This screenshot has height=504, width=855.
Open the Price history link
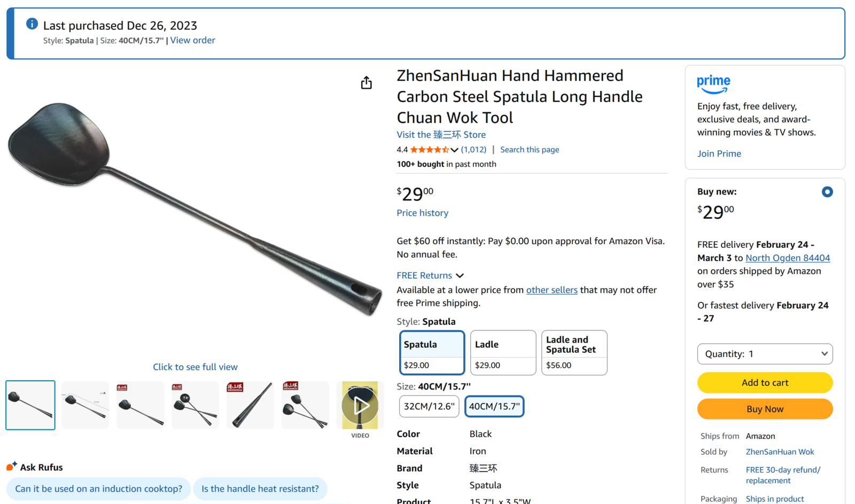422,213
